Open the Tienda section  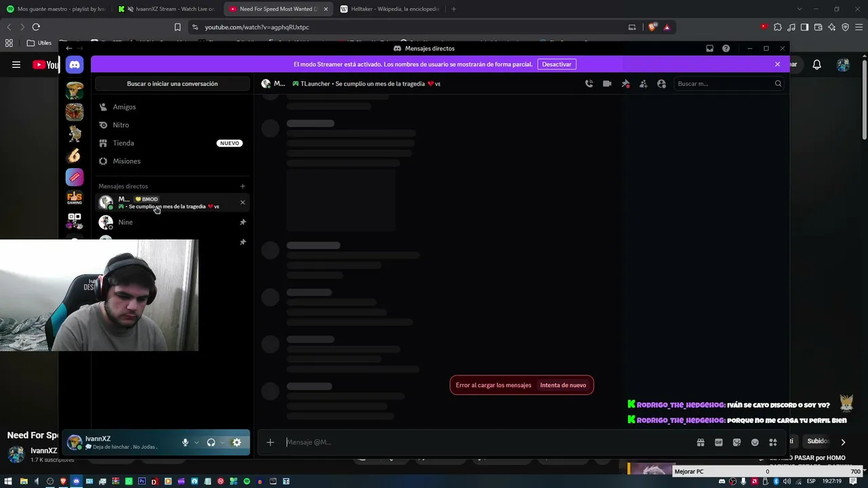pos(172,143)
